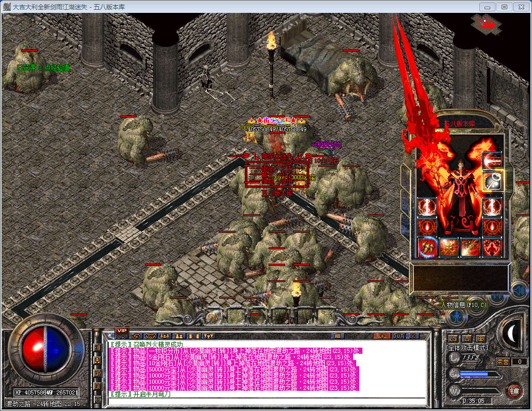This screenshot has height=411, width=532.
Task: Click the keyboard-style icon in chat toolbar
Action: 338,336
